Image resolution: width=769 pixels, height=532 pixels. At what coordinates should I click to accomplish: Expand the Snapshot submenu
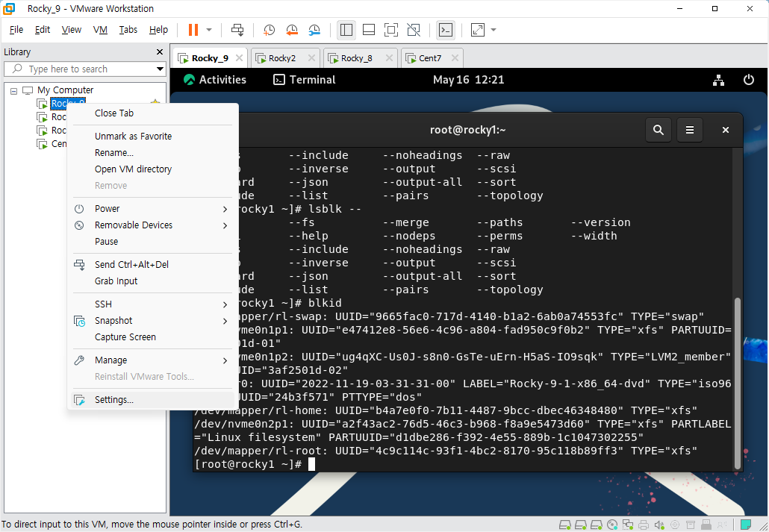152,321
